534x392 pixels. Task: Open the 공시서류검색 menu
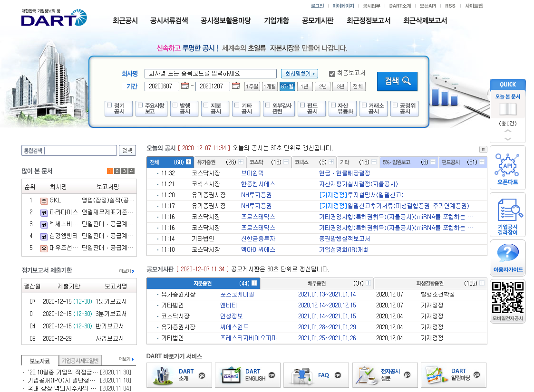[x=169, y=21]
